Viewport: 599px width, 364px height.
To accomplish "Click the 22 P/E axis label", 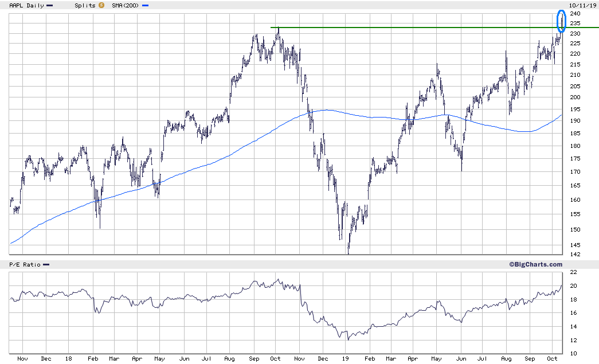I will coord(573,272).
